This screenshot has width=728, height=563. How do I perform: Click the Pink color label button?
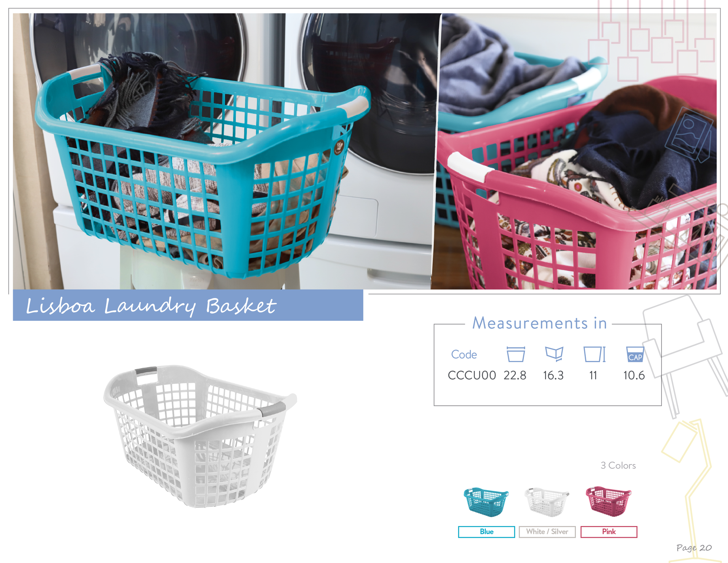pos(609,532)
